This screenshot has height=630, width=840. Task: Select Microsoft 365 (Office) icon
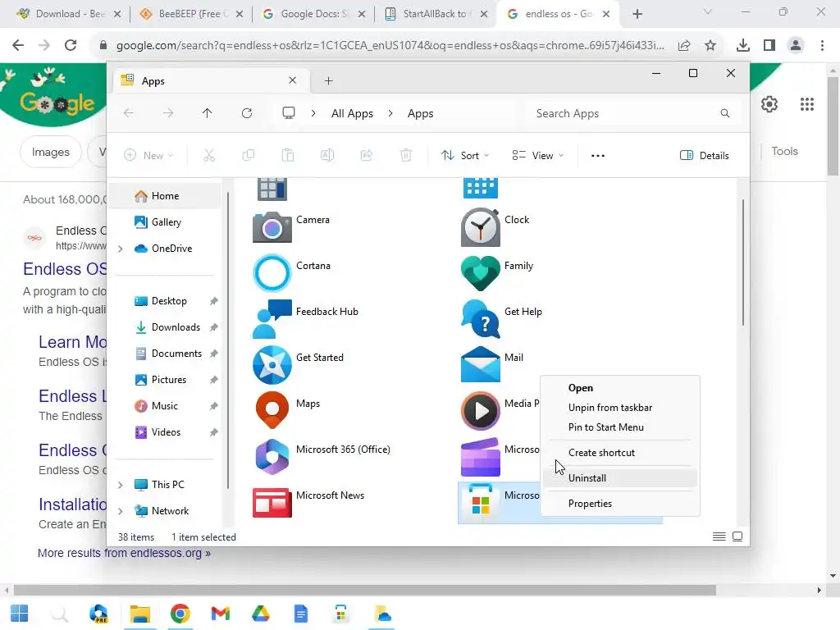272,457
